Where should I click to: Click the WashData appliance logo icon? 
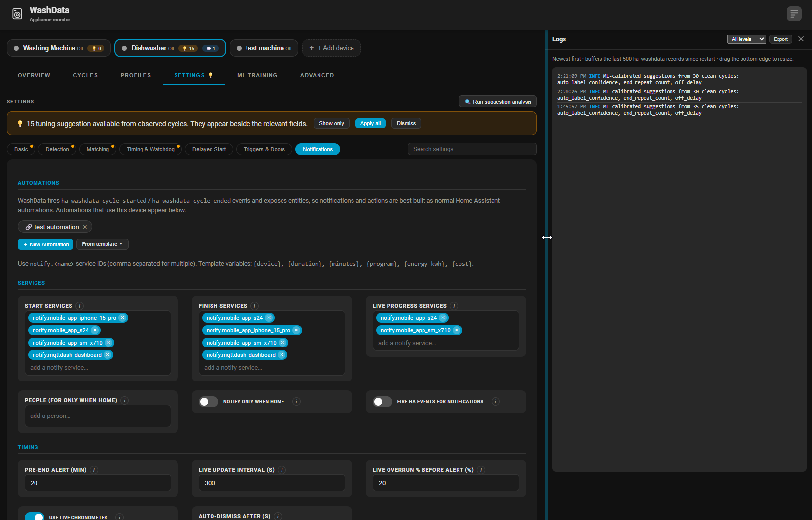click(17, 14)
